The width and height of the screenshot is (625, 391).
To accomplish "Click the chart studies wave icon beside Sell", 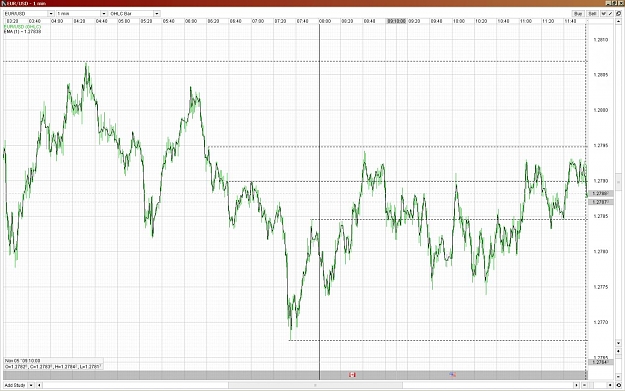I will 603,14.
